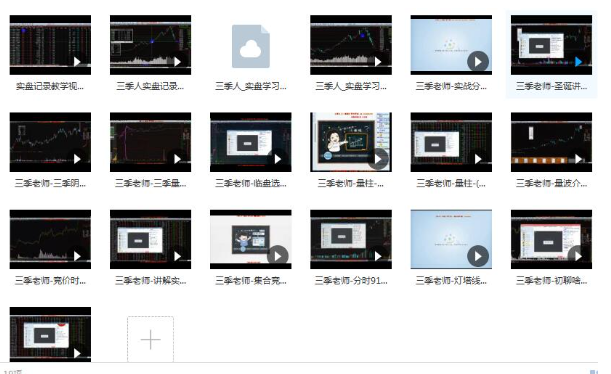This screenshot has height=374, width=611.
Task: Click file name 三季老师-三季阴...
Action: pos(50,183)
